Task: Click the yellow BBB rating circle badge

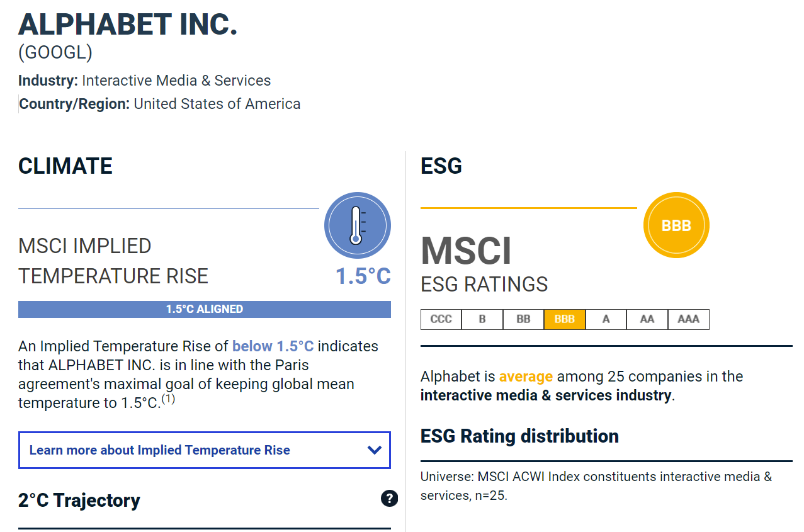Action: pos(676,225)
